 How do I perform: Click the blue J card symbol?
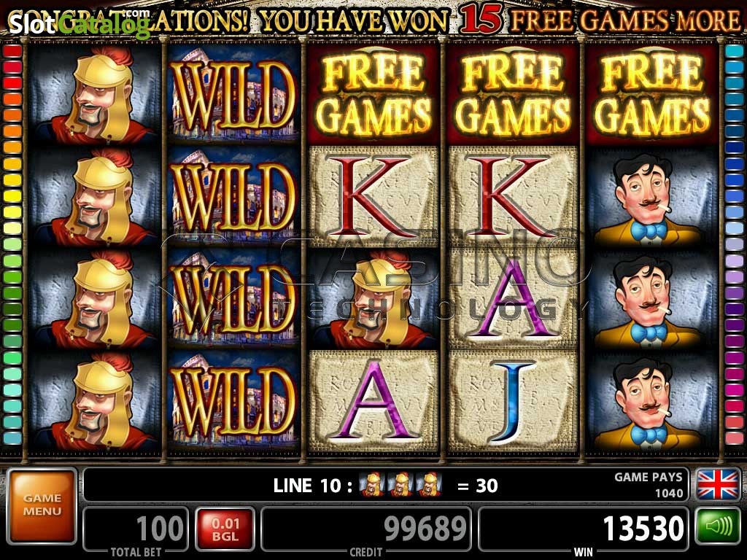pyautogui.click(x=512, y=401)
